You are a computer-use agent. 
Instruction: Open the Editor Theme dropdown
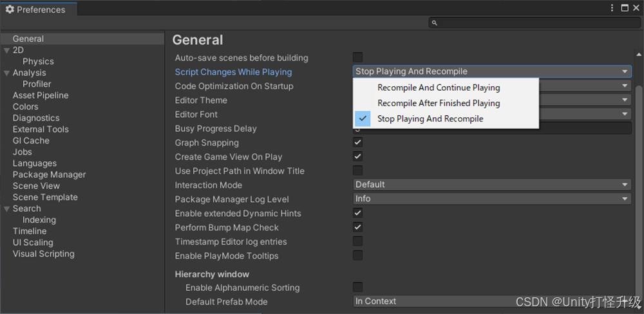point(585,100)
